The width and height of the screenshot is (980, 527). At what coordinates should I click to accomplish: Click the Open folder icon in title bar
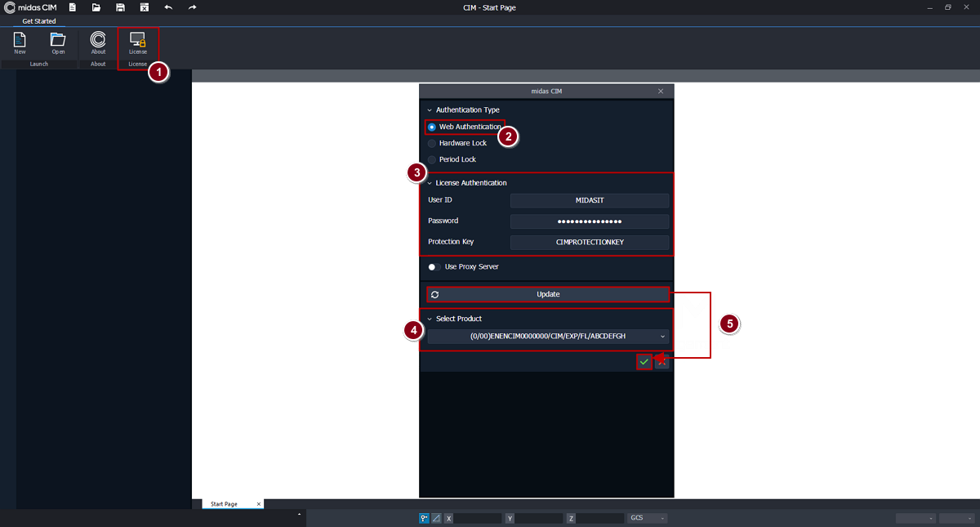[96, 7]
